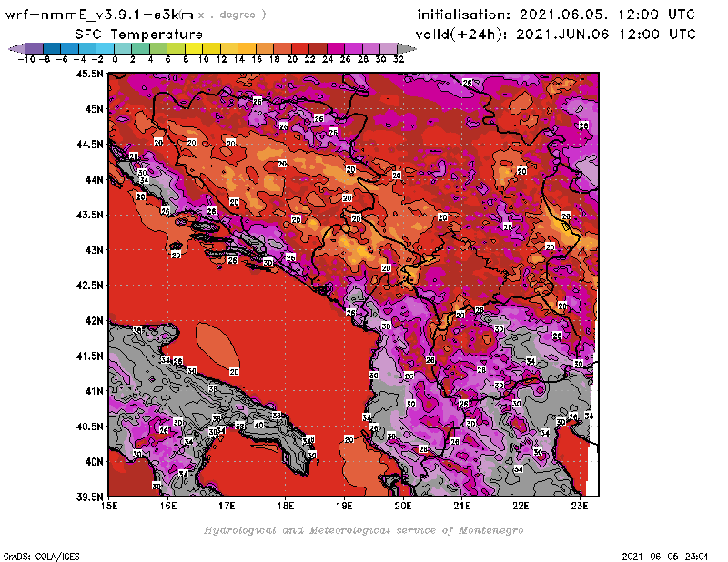Click the 23E longitude axis label
728x562 pixels.
click(580, 506)
